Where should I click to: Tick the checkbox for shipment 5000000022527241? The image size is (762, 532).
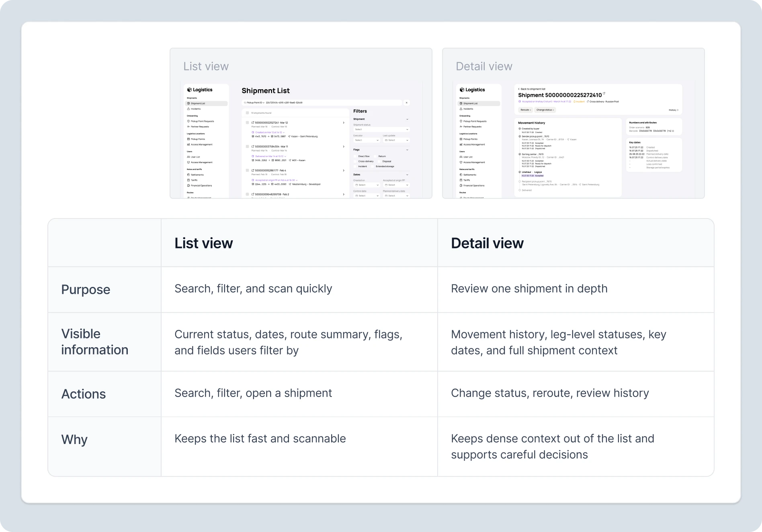(x=248, y=123)
